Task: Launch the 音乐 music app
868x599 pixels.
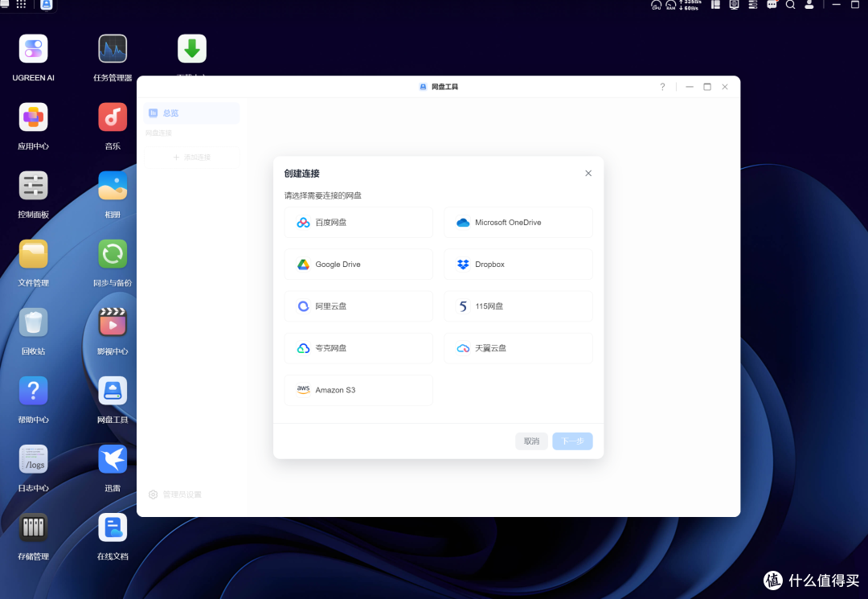Action: pyautogui.click(x=113, y=117)
